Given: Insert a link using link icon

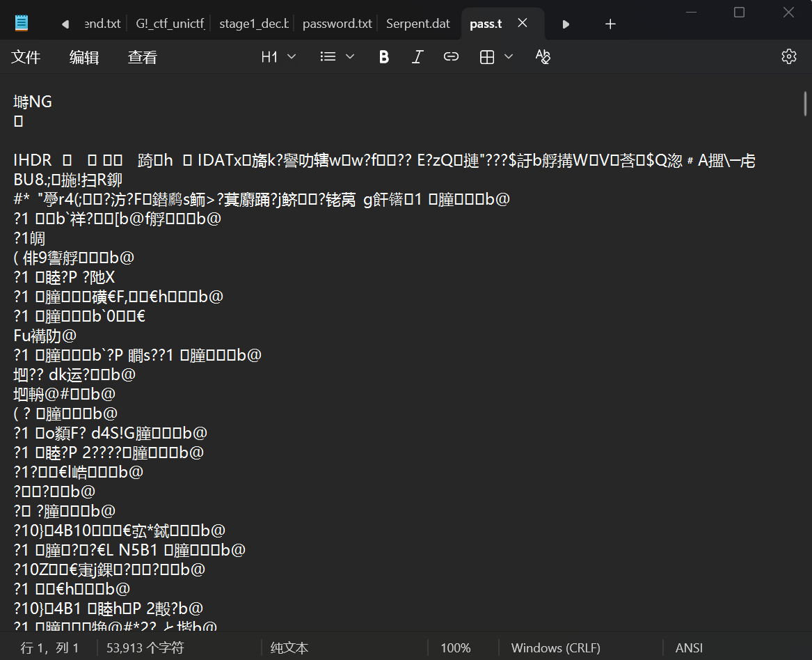Looking at the screenshot, I should tap(452, 57).
